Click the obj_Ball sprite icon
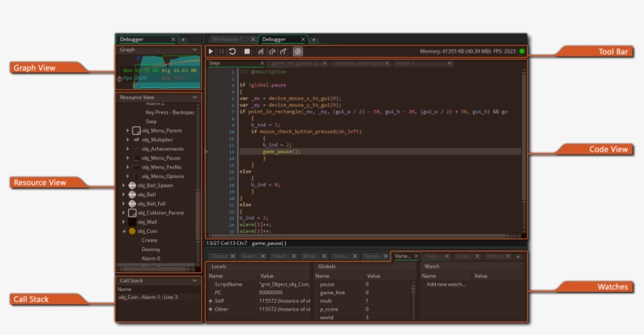The height and width of the screenshot is (335, 644). point(132,195)
